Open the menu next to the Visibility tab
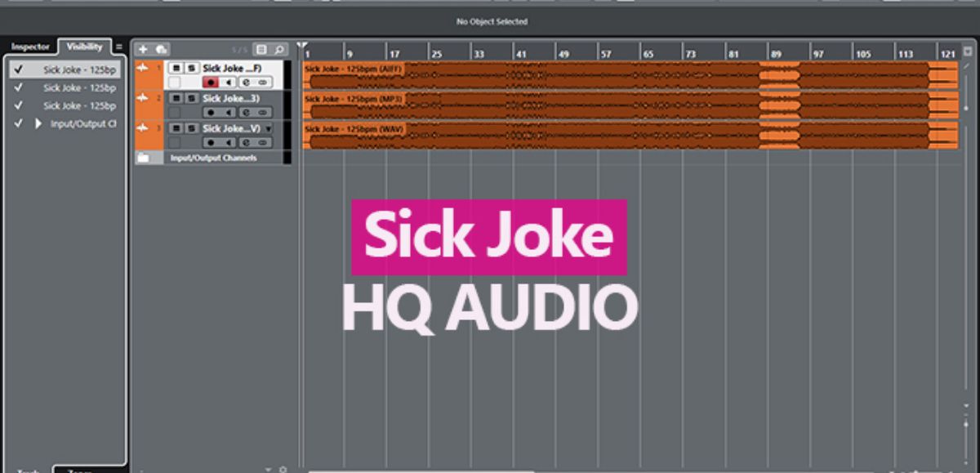 coord(118,47)
